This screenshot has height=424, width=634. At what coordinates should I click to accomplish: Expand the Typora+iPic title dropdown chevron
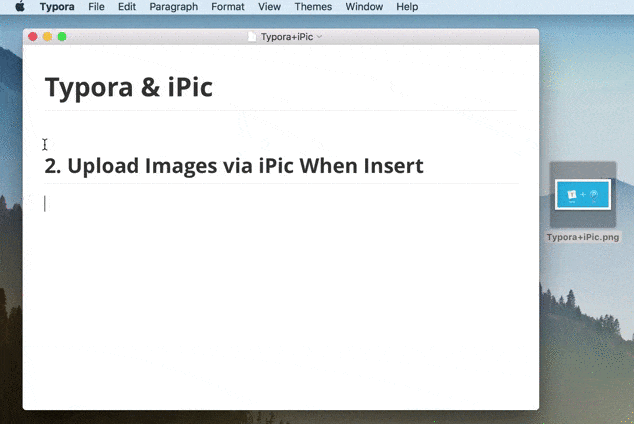pyautogui.click(x=319, y=37)
